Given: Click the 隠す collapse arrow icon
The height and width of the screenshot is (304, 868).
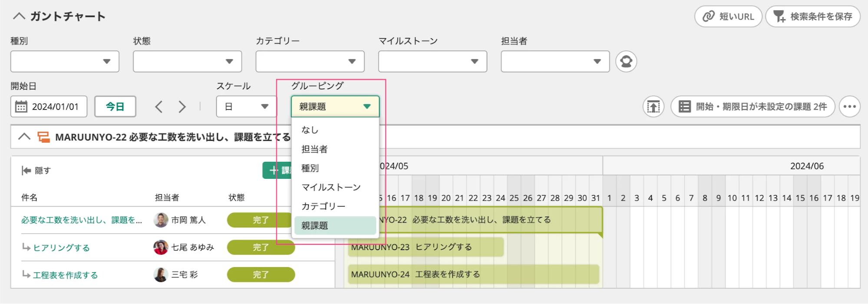Looking at the screenshot, I should coord(26,170).
